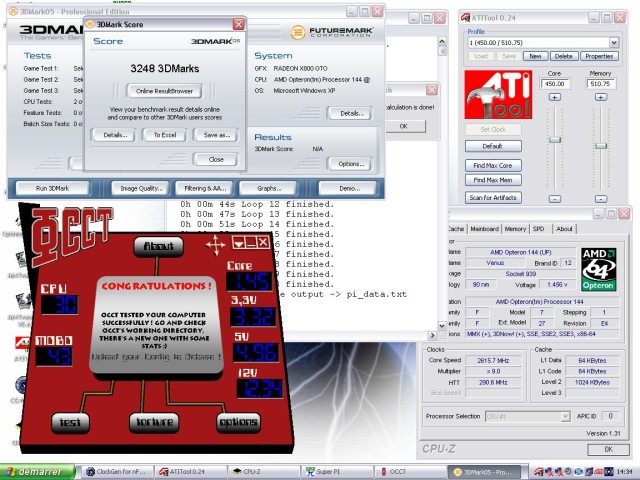Viewport: 640px width, 480px height.
Task: Click the OCCT move arrows icon
Action: click(215, 245)
